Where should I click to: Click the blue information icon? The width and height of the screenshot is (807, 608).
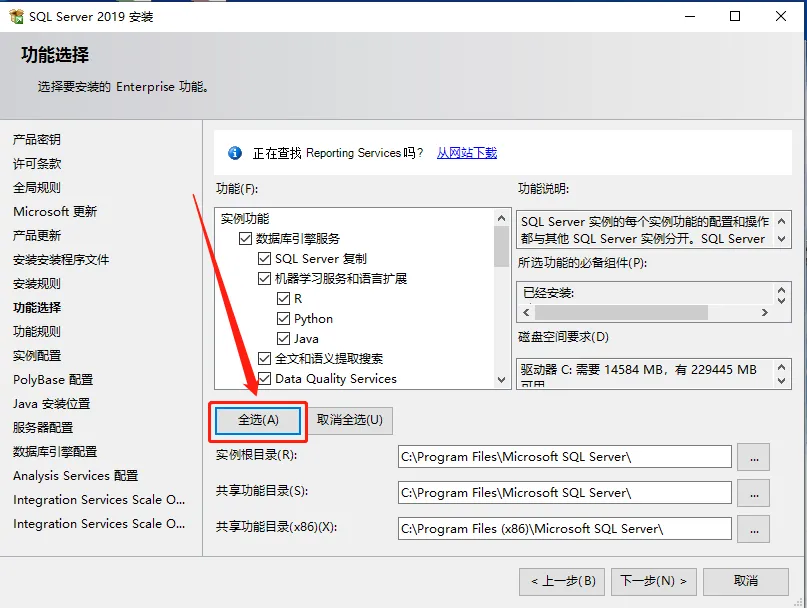tap(235, 153)
